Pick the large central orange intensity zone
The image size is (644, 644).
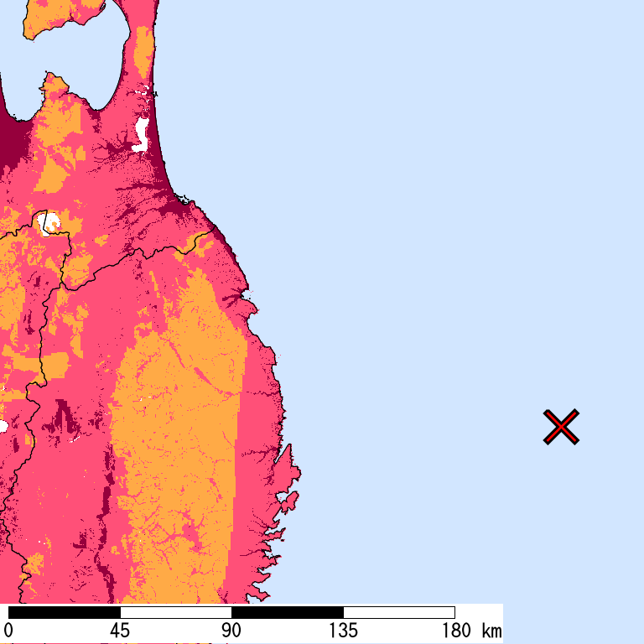180,419
